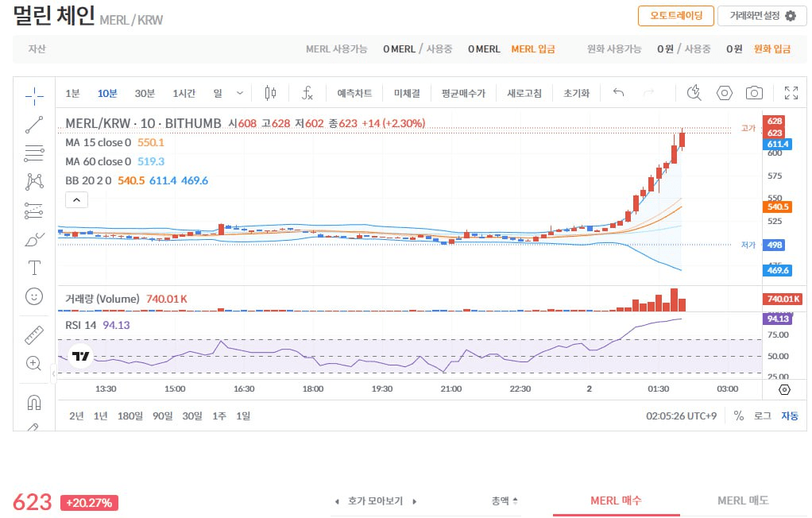Open candlestick chart type dropdown

tap(270, 93)
